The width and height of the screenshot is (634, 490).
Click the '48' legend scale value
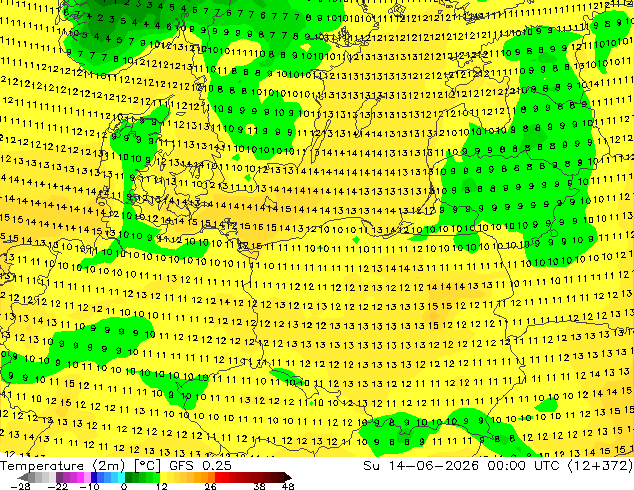pos(288,486)
